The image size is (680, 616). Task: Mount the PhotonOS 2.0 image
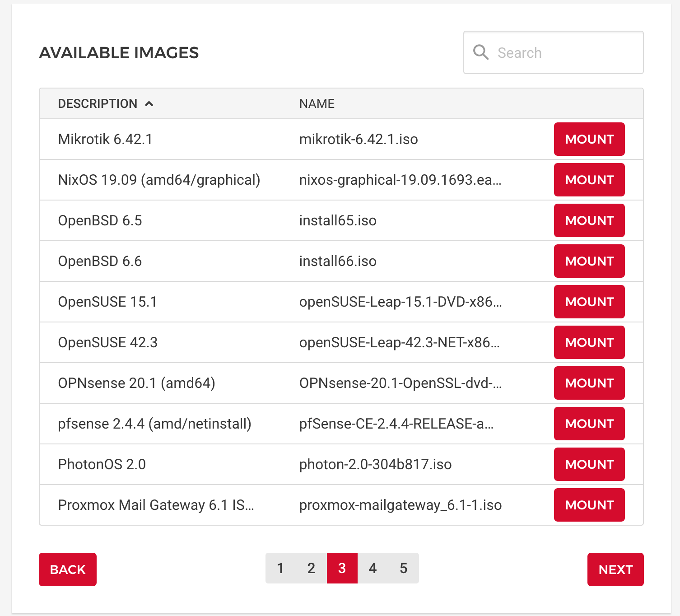[x=589, y=464]
